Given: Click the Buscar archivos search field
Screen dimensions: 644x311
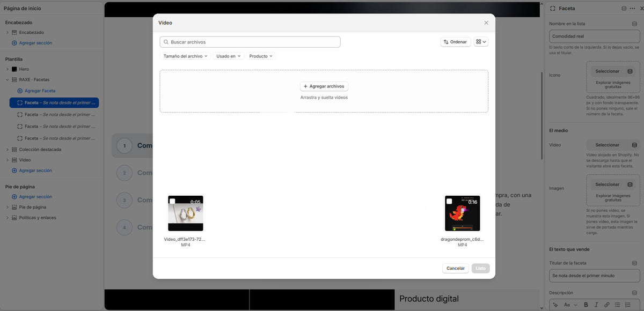Looking at the screenshot, I should (250, 42).
